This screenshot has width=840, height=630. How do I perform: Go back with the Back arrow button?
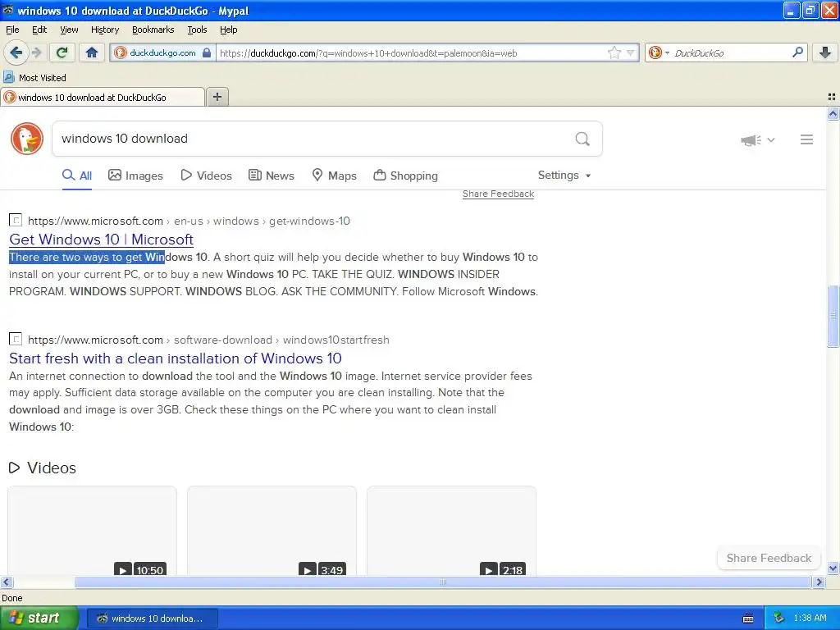[16, 52]
